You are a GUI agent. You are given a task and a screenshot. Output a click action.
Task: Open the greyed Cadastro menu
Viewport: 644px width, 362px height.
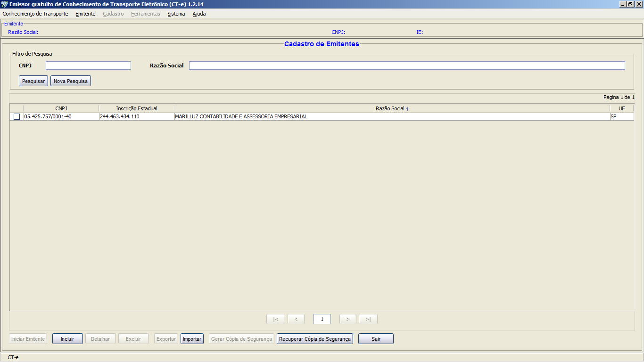[x=113, y=14]
